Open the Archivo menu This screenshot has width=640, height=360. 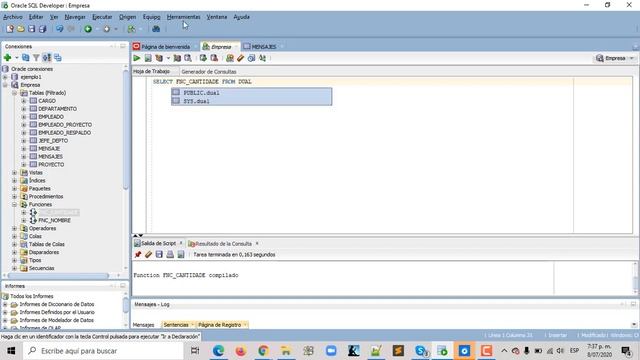tap(13, 17)
